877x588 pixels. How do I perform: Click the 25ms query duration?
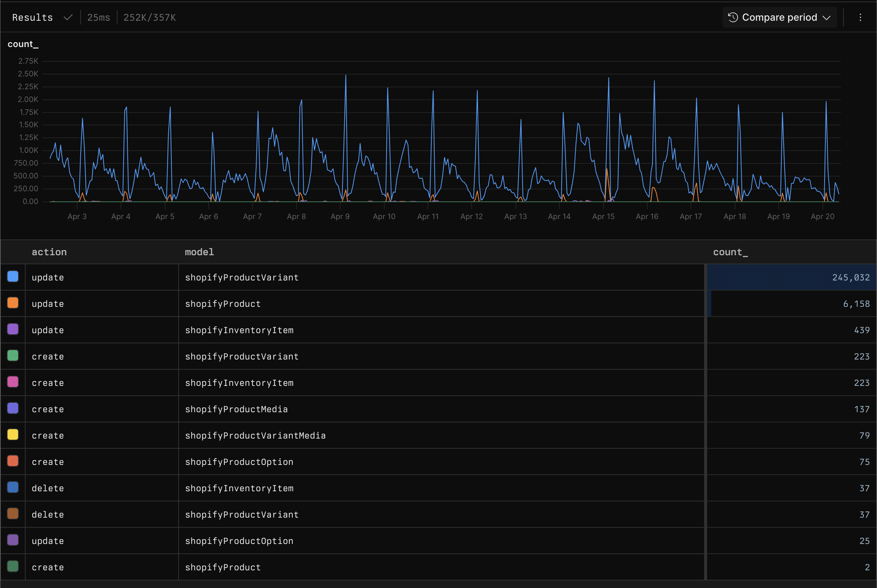[x=99, y=18]
